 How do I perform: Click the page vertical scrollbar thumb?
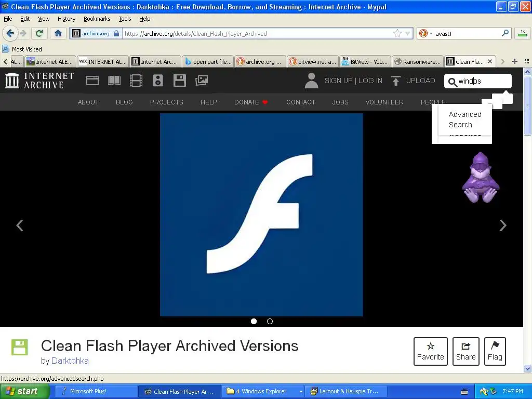pyautogui.click(x=527, y=105)
